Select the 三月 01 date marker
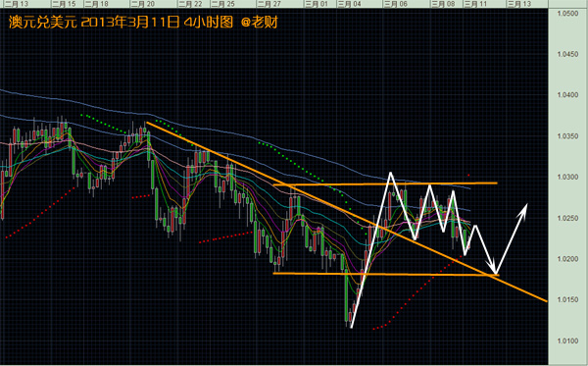588x366 pixels. pyautogui.click(x=317, y=4)
